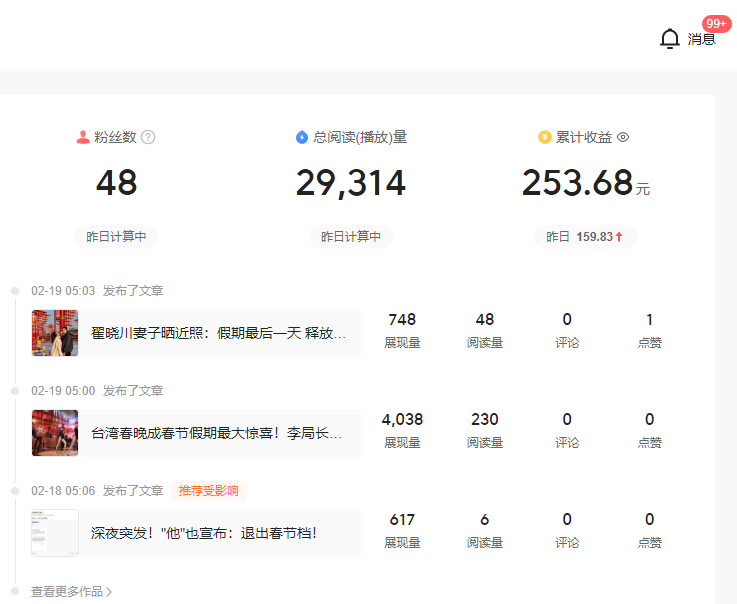Click 昨日计算中 pill under total reads
Image resolution: width=737 pixels, height=604 pixels.
click(351, 236)
